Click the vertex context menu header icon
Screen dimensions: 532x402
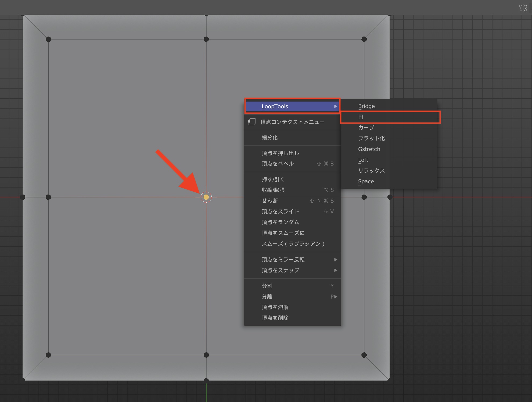(251, 122)
